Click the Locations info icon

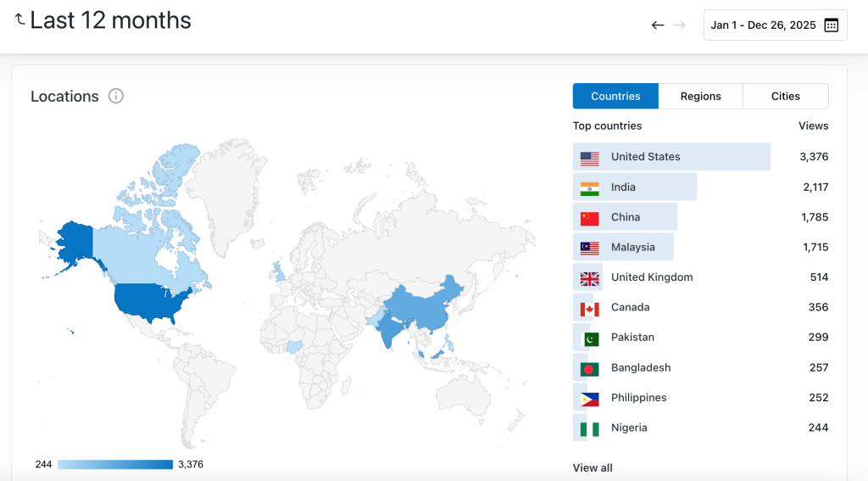(116, 96)
